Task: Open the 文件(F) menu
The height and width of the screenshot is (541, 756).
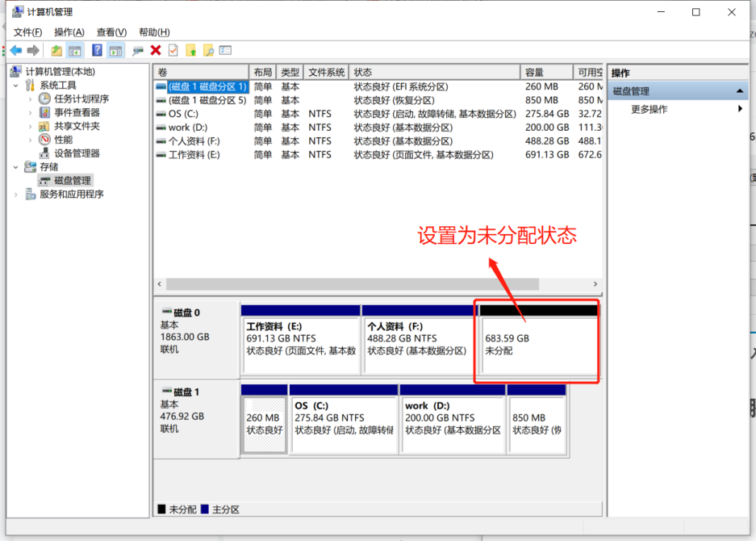Action: (x=27, y=32)
